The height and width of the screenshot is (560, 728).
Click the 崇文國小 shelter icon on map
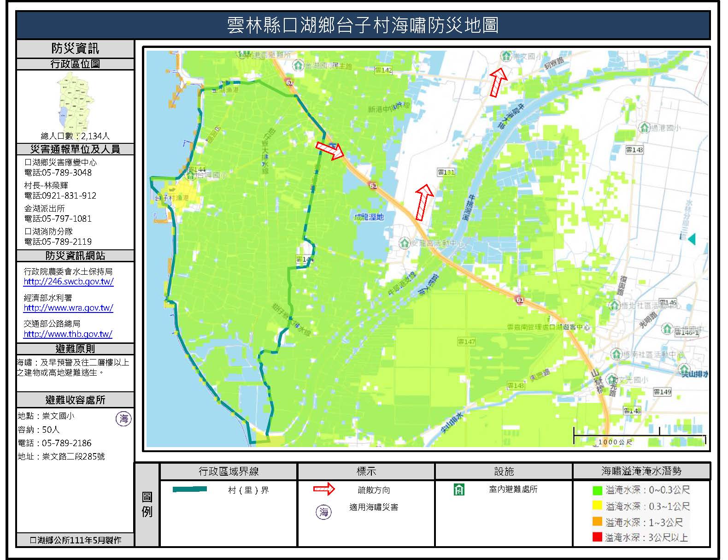coord(506,56)
